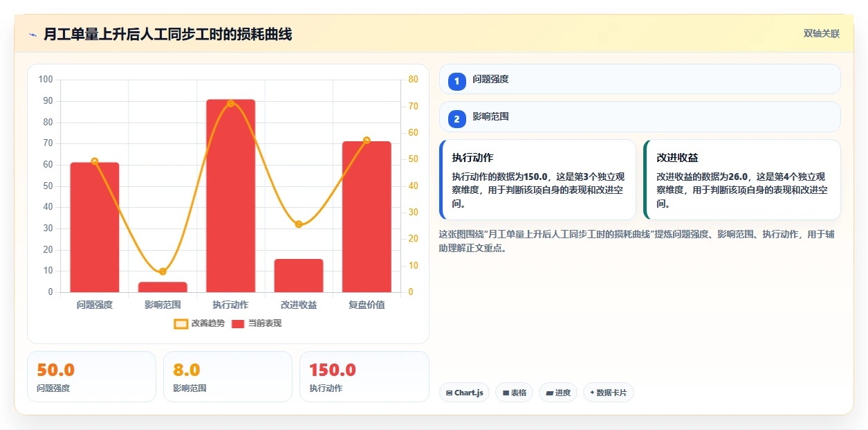The image size is (868, 430).
Task: Toggle the 改善趋势 legend entry
Action: (199, 323)
